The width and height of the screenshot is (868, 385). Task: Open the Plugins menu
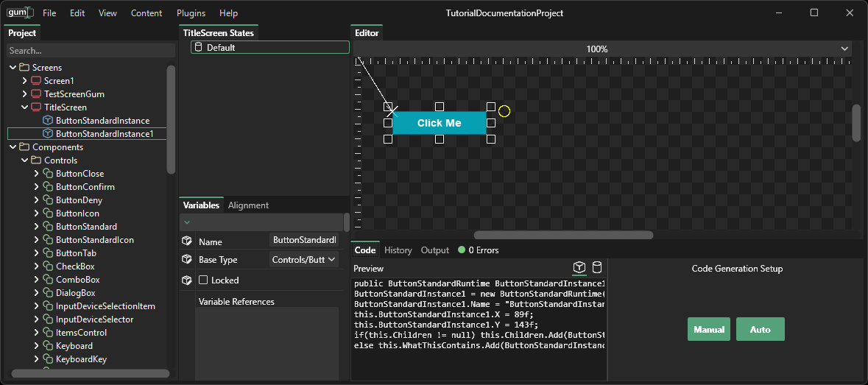191,13
